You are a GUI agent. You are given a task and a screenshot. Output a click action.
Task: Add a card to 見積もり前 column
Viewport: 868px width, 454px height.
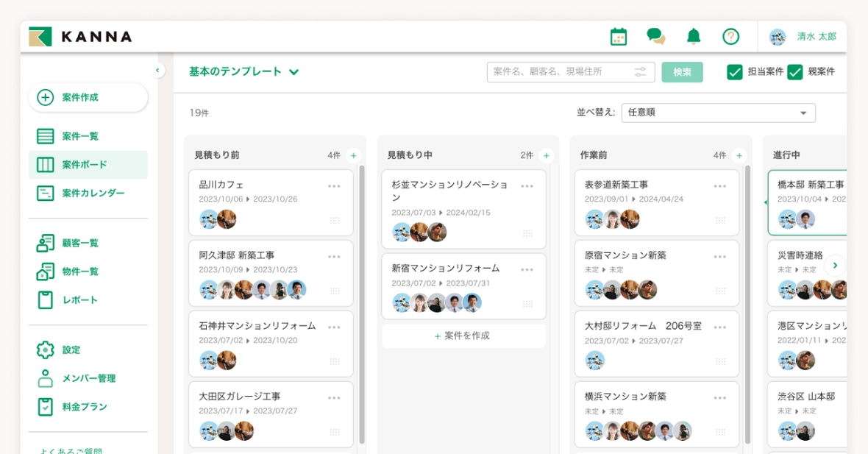pos(353,155)
